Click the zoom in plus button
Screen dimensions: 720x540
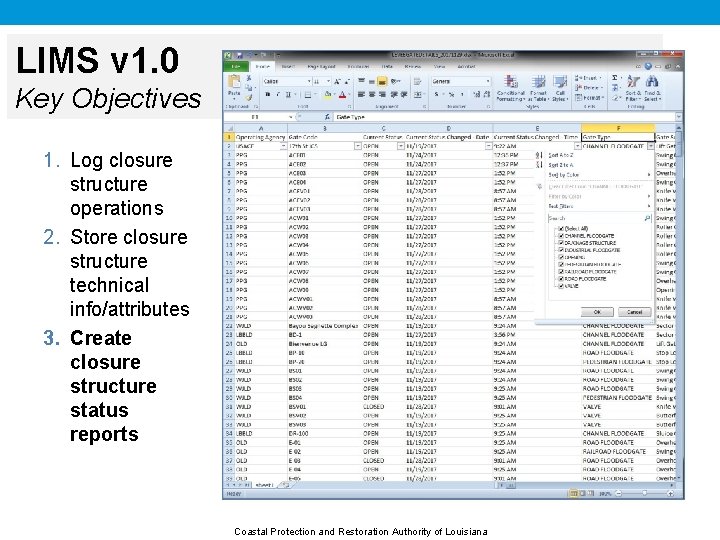click(670, 494)
